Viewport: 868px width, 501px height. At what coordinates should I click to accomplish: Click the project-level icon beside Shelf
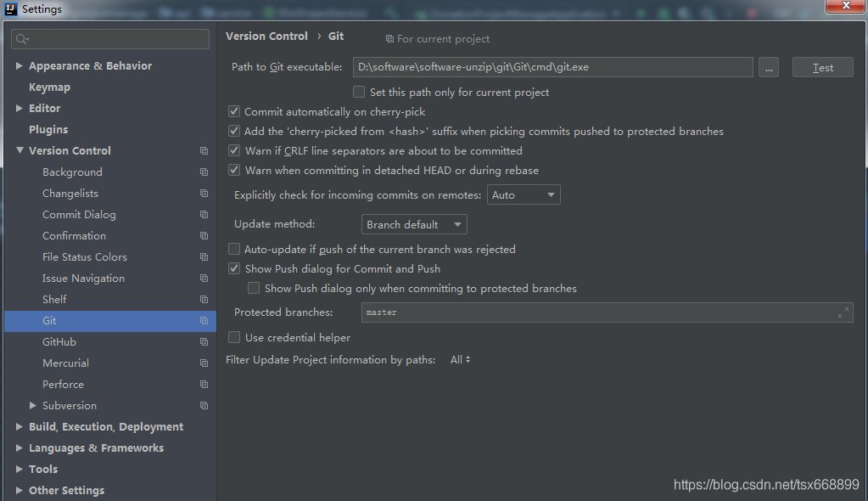(204, 300)
